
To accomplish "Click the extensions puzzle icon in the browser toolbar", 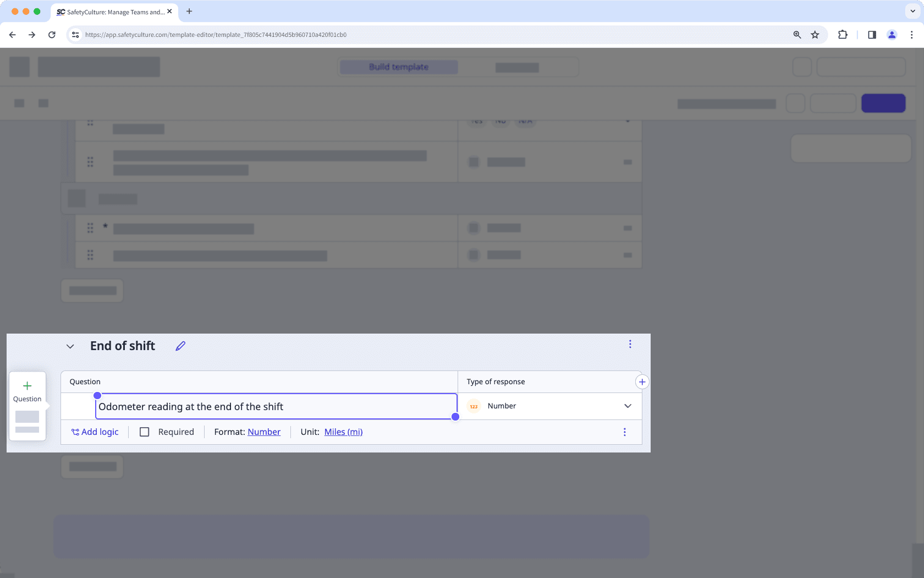I will (842, 34).
